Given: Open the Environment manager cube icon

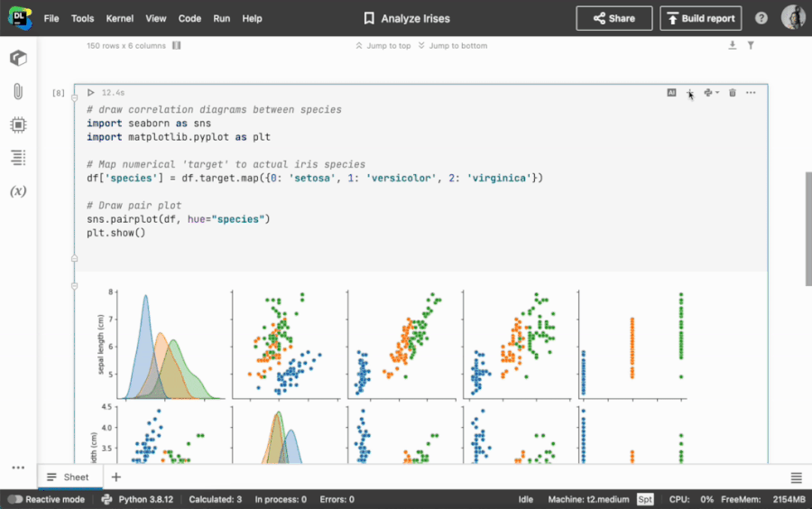Looking at the screenshot, I should [x=18, y=59].
